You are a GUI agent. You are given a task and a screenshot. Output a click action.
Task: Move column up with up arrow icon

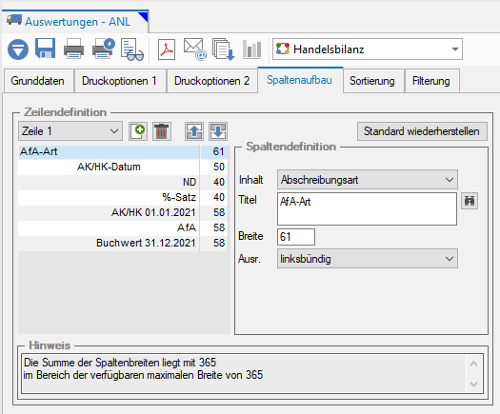(194, 131)
